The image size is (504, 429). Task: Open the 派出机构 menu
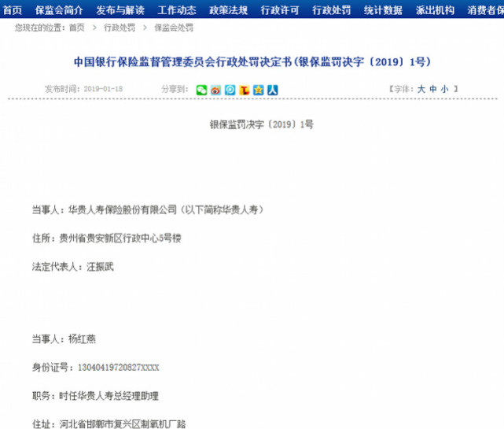[x=435, y=10]
